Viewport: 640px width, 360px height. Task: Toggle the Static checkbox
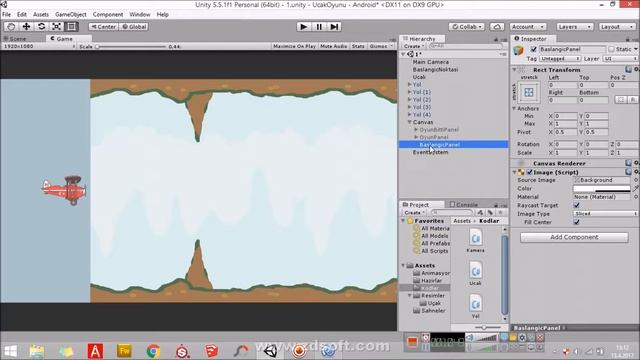click(611, 49)
